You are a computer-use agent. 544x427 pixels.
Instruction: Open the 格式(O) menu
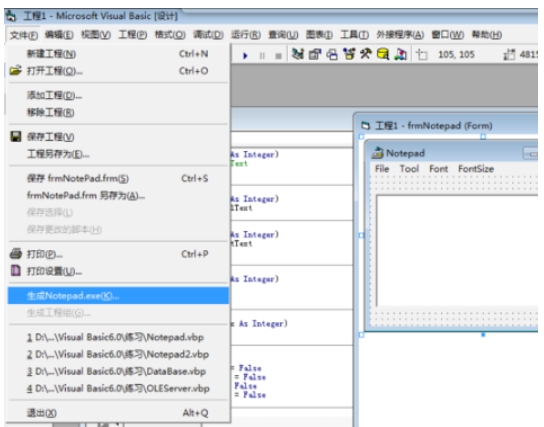(x=170, y=35)
